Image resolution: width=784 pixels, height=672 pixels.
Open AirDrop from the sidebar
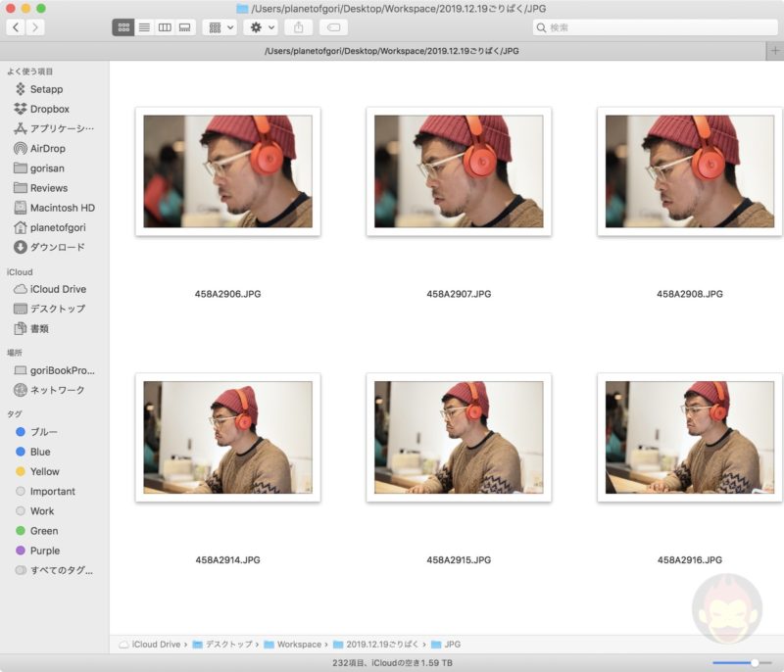46,148
